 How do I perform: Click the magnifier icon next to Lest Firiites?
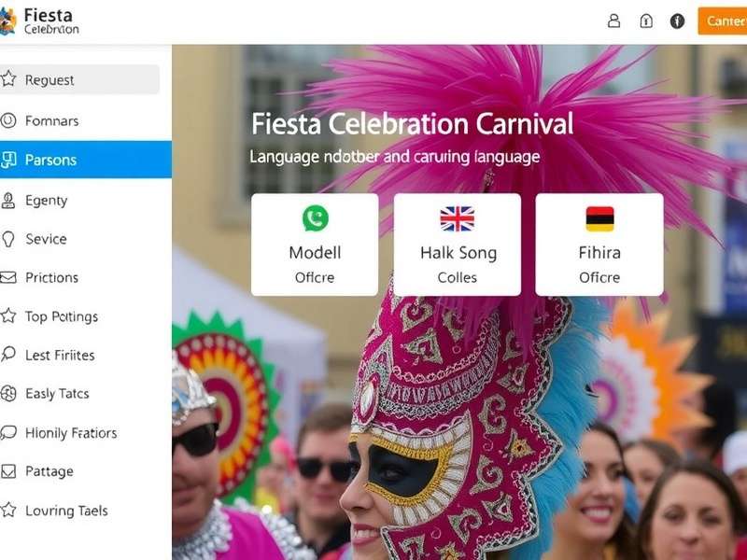coord(9,355)
